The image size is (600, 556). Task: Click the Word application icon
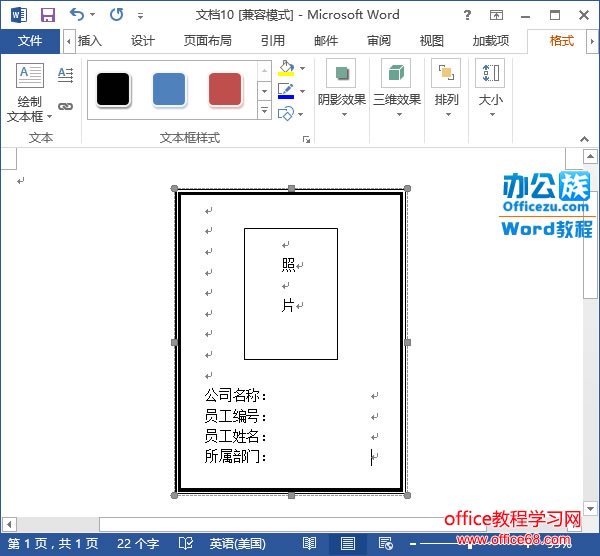[19, 15]
